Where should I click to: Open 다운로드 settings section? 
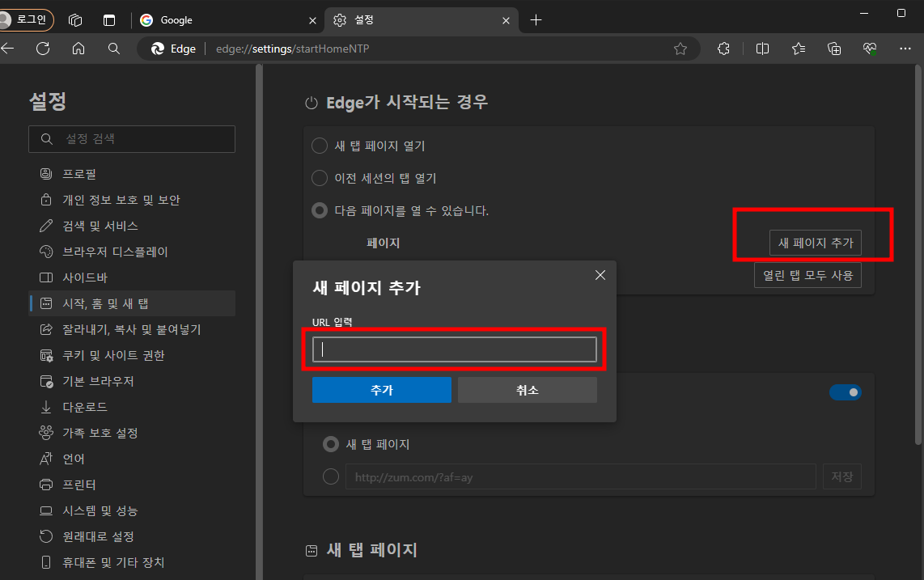point(132,408)
